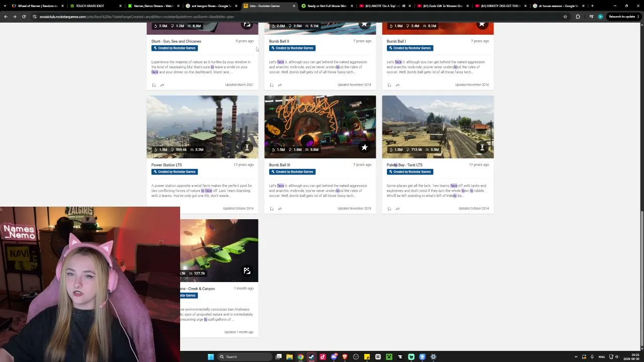Open the Bomb Ball II job title
This screenshot has height=362, width=644.
pyautogui.click(x=279, y=41)
